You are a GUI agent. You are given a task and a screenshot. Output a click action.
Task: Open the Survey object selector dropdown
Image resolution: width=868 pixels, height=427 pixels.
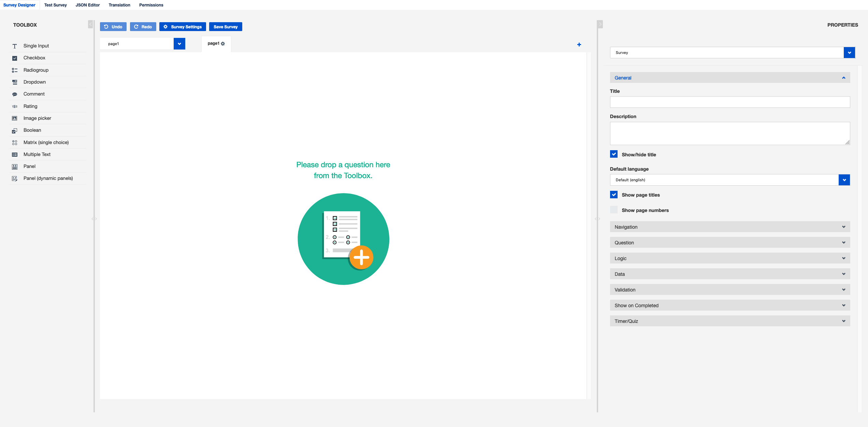[x=849, y=53]
